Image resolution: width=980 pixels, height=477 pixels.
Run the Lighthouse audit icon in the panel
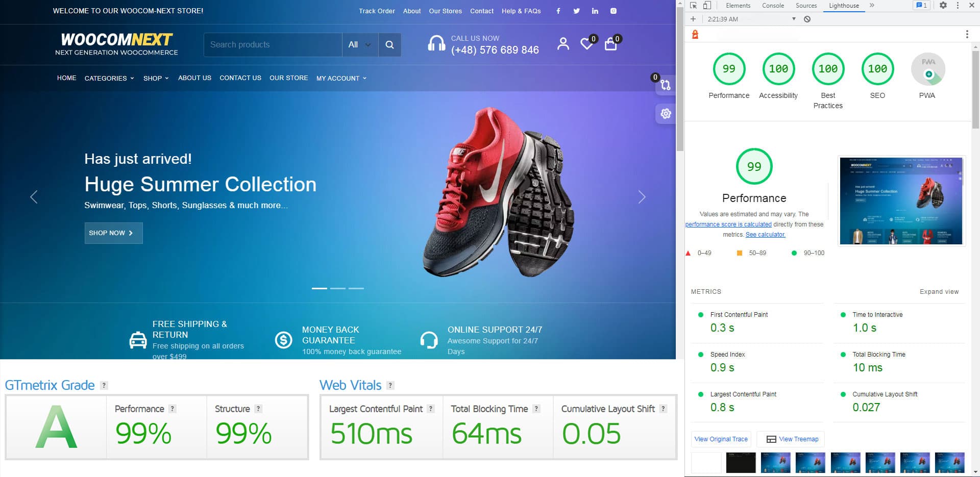click(694, 34)
